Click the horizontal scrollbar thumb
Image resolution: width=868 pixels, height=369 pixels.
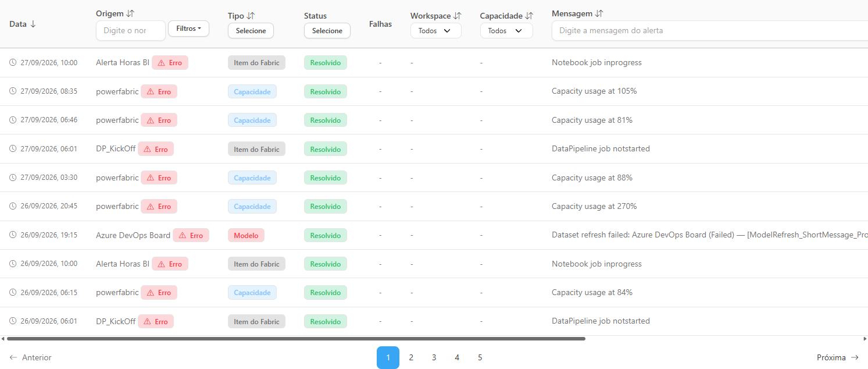[x=296, y=339]
